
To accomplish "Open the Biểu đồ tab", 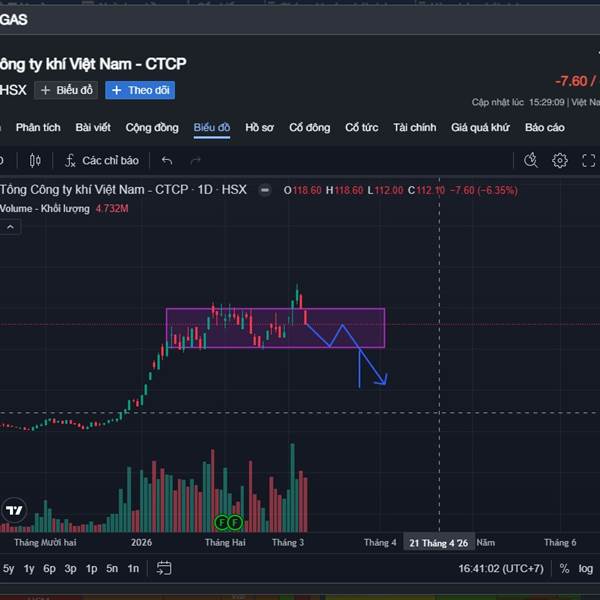I will (212, 127).
